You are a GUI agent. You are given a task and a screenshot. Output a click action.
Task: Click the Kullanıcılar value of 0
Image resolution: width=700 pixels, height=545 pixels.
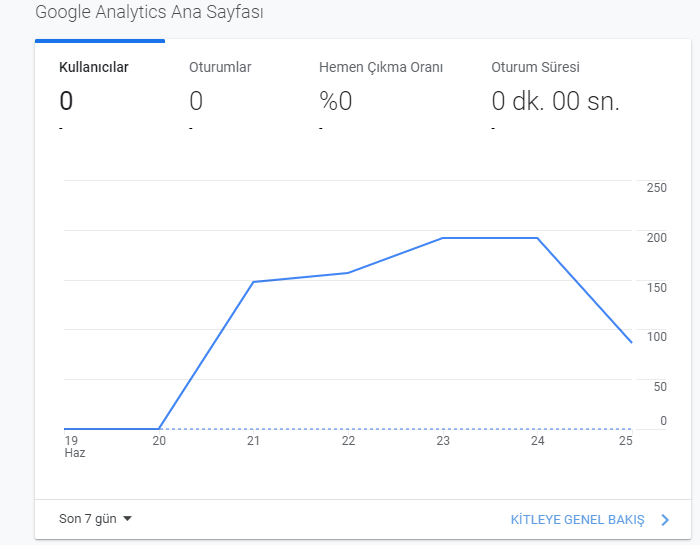[66, 101]
